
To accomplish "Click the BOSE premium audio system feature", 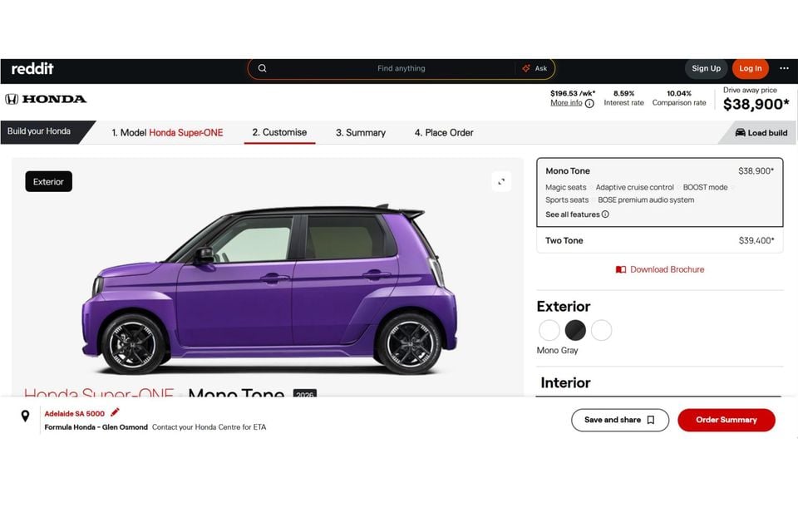I will tap(646, 200).
